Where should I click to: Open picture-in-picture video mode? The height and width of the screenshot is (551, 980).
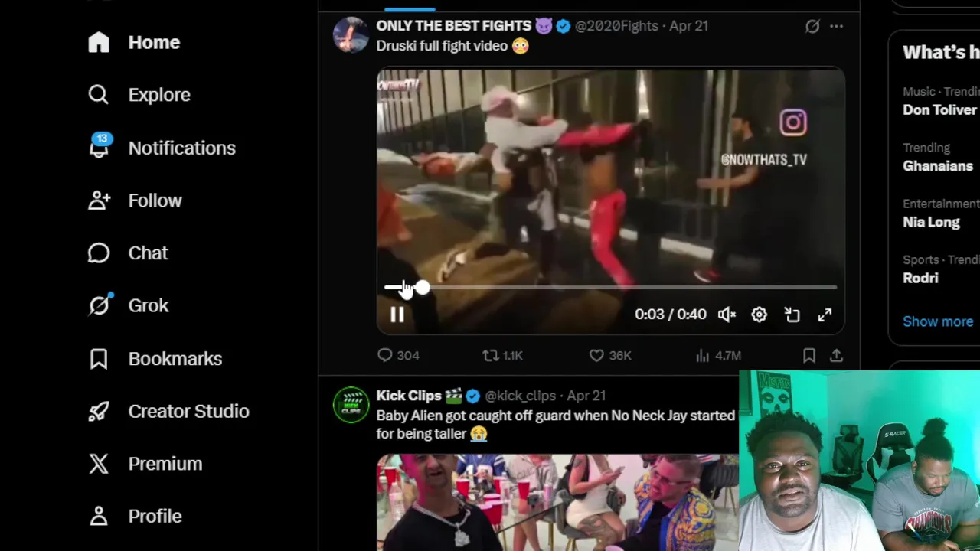click(792, 315)
